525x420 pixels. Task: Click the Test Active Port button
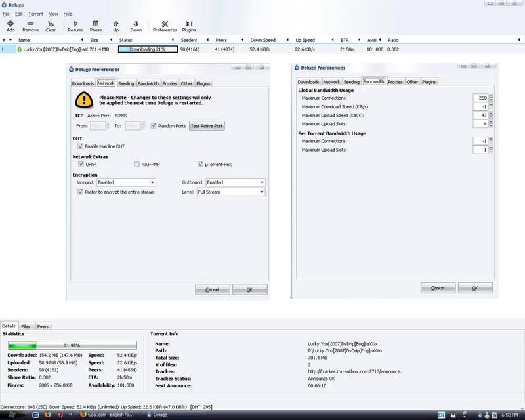point(207,126)
